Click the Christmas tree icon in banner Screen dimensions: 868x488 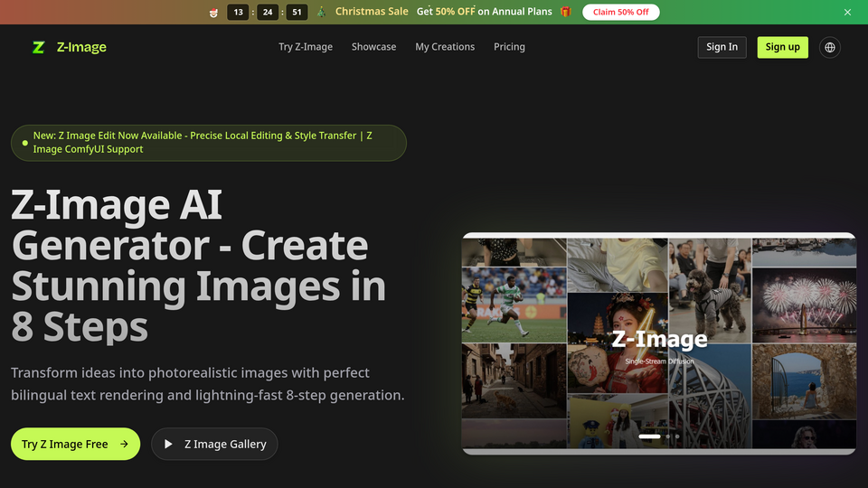click(321, 12)
